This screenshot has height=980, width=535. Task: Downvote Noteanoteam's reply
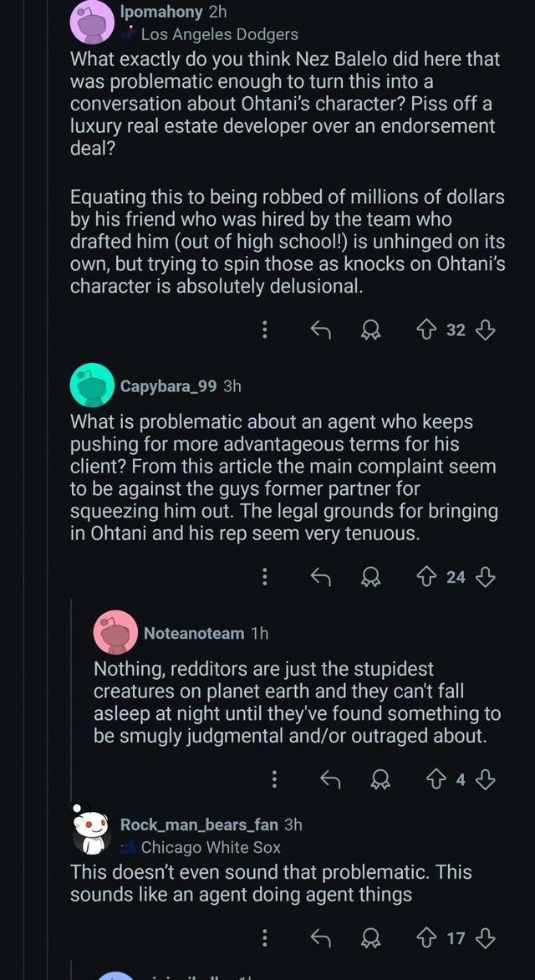click(x=486, y=780)
